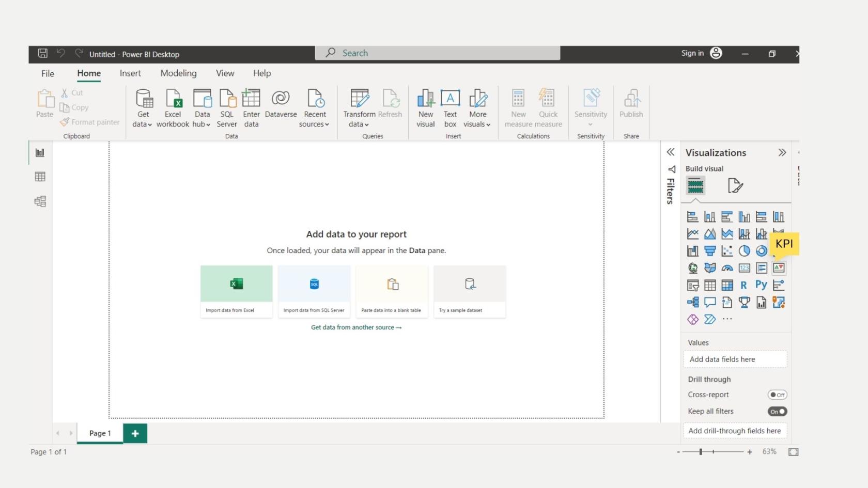Image resolution: width=868 pixels, height=488 pixels.
Task: Select the Multi-row card visual
Action: (x=761, y=268)
